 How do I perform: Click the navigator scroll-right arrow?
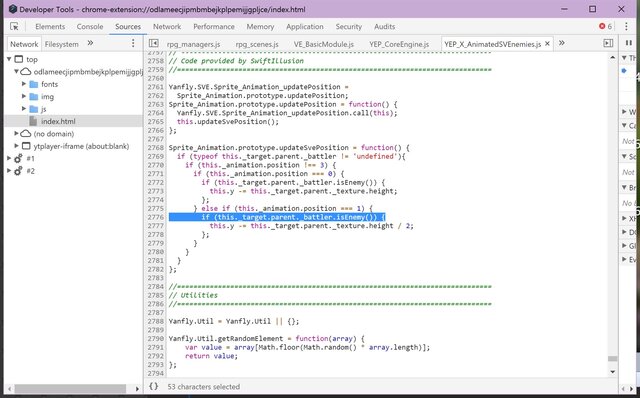(x=137, y=389)
